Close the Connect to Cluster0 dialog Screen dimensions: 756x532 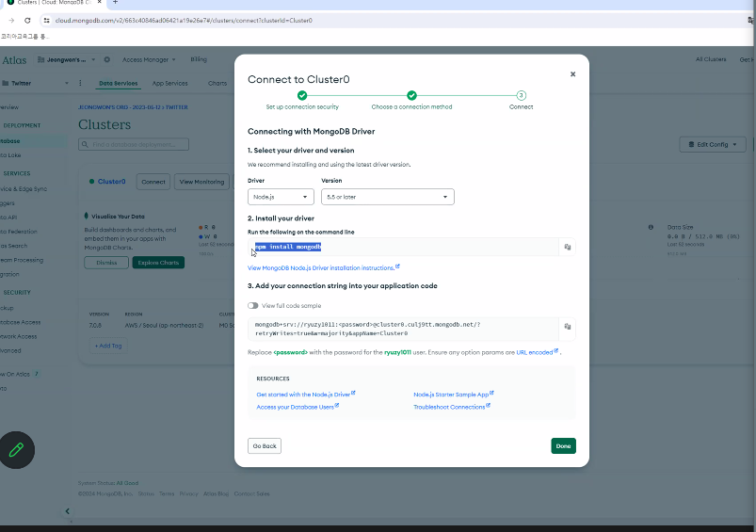pyautogui.click(x=572, y=74)
